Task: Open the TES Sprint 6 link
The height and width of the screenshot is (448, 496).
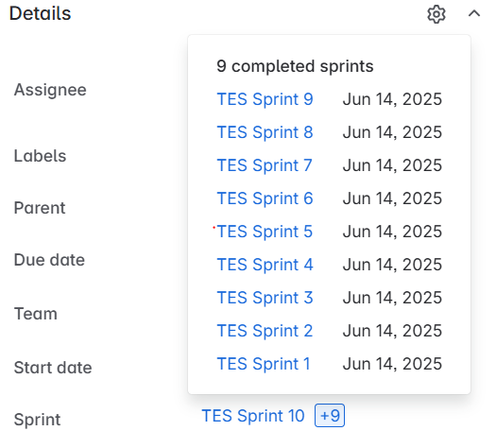Action: click(265, 198)
